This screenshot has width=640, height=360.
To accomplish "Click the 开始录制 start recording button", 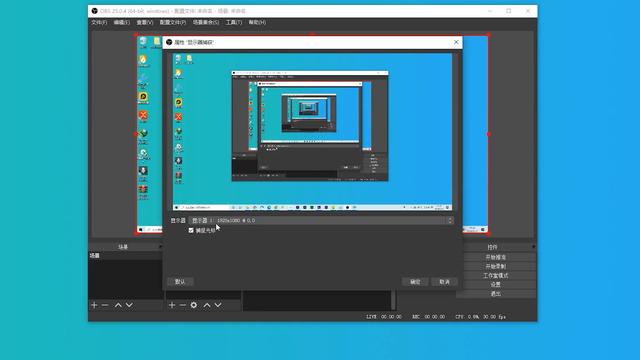I will pyautogui.click(x=496, y=266).
